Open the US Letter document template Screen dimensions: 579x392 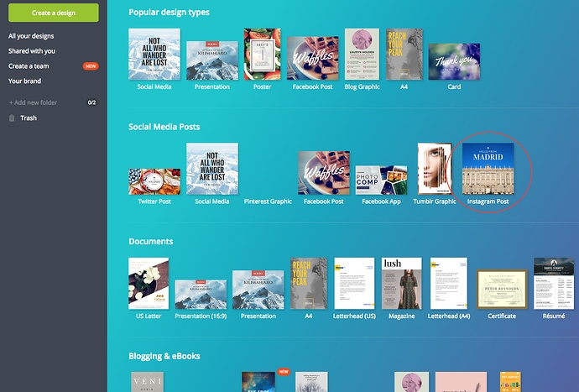tap(148, 283)
